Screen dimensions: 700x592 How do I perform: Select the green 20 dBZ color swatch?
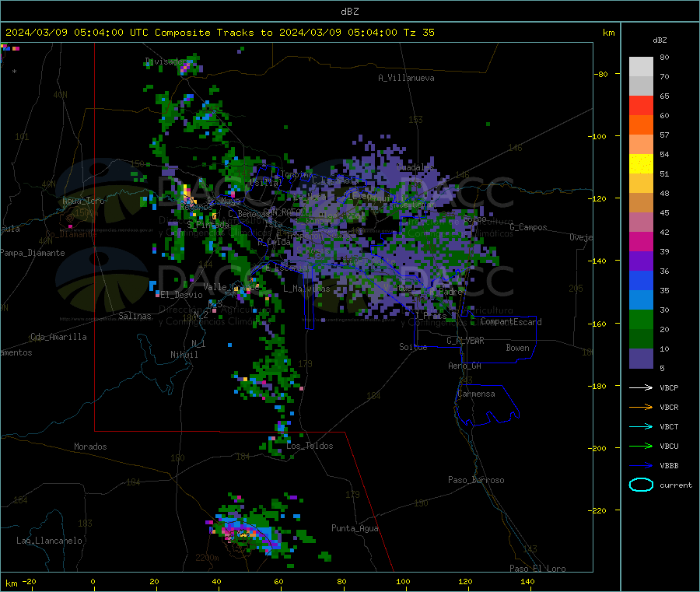tap(641, 319)
